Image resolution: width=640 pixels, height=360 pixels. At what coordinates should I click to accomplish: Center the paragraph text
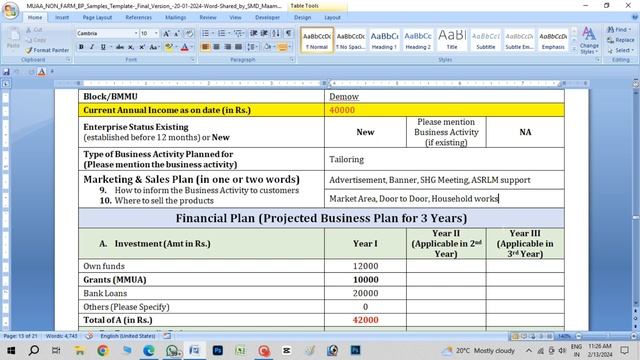tap(217, 47)
